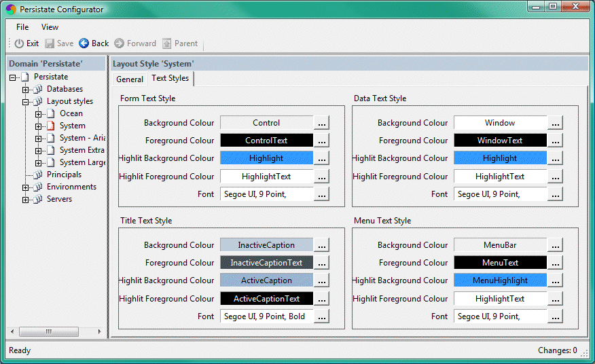595x364 pixels.
Task: Browse Menu Text Style background colour
Action: (556, 245)
